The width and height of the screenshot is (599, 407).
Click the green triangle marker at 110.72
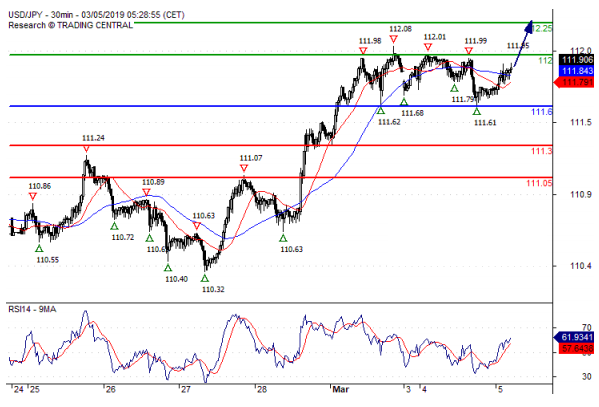[114, 226]
